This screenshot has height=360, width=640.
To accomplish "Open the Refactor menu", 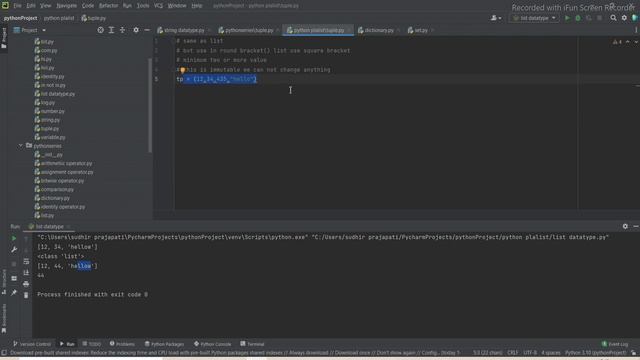I will click(108, 6).
